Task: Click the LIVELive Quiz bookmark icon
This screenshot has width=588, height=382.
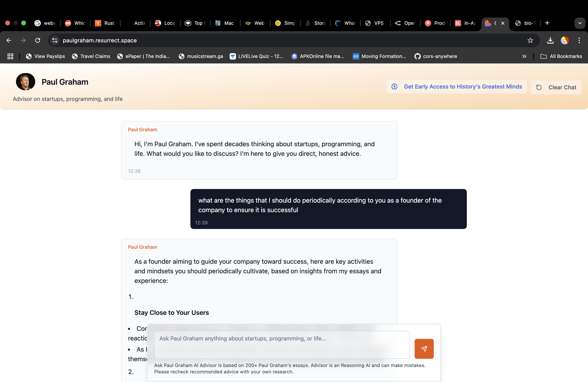Action: tap(233, 56)
